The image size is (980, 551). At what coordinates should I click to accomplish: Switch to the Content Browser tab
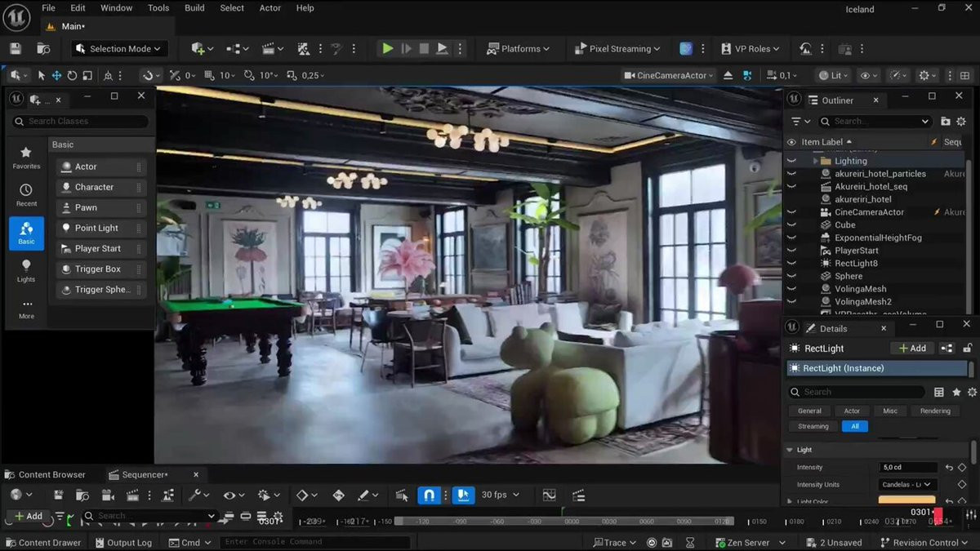coord(51,474)
